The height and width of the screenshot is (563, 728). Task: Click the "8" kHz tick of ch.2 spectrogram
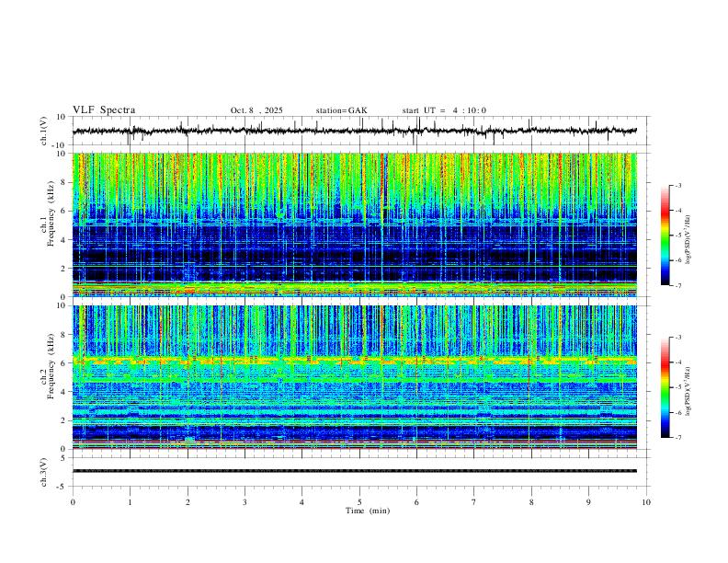[x=64, y=335]
